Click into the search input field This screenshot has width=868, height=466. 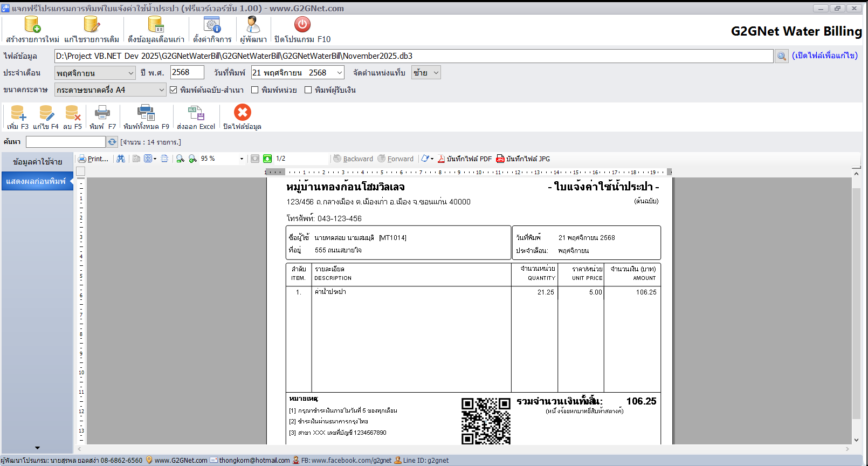tap(65, 142)
